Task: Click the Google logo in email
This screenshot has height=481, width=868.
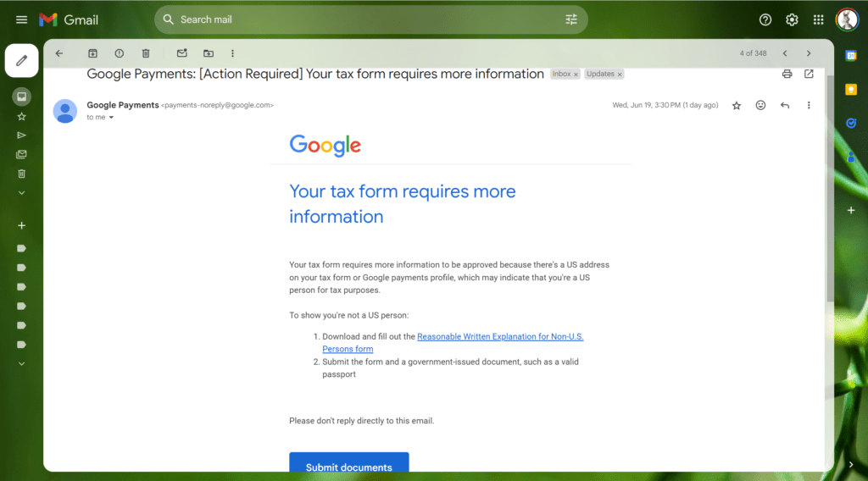Action: point(325,146)
